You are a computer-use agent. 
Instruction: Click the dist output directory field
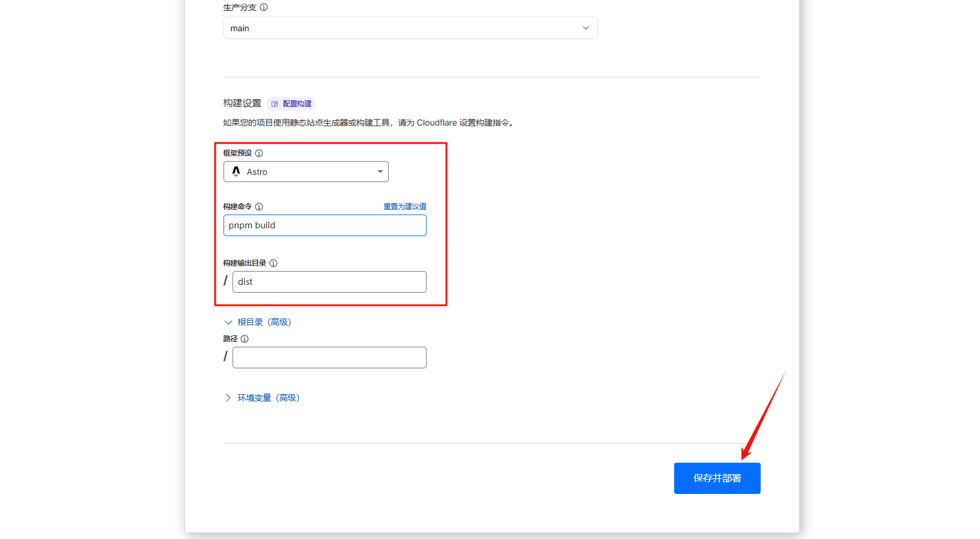pos(329,282)
